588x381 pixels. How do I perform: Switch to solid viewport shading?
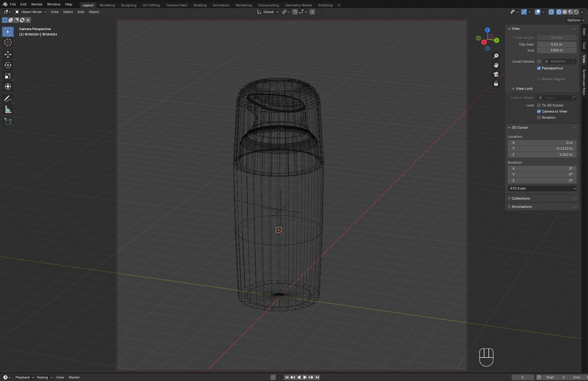click(565, 12)
